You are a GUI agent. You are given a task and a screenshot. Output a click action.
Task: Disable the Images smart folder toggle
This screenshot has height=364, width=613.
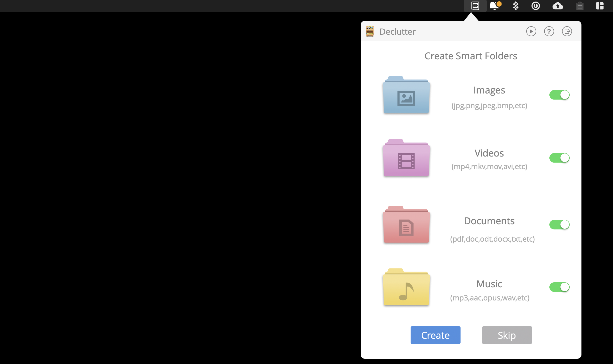tap(559, 95)
